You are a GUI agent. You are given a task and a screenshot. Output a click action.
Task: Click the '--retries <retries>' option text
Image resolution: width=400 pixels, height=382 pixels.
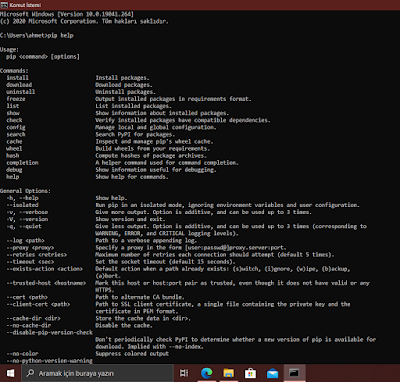click(x=37, y=255)
